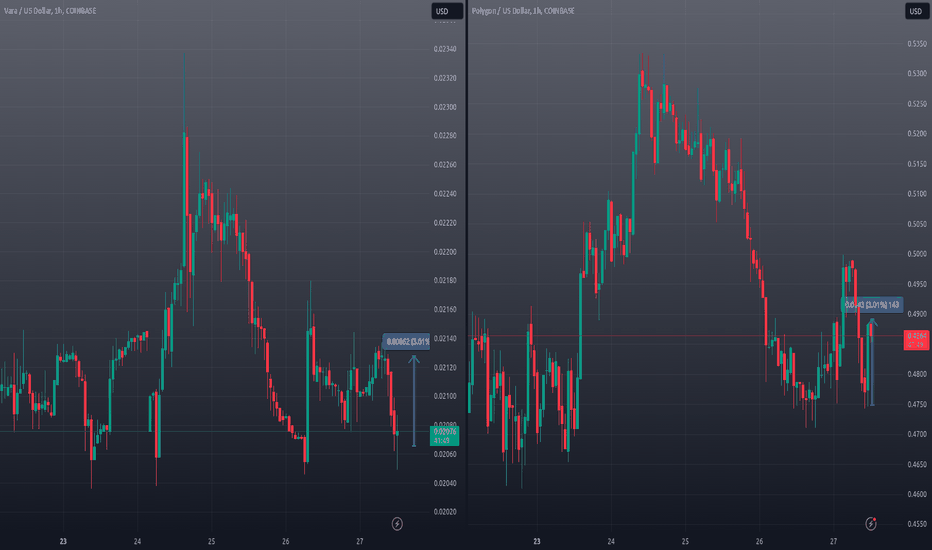932x550 pixels.
Task: Click the 0.4550 price axis value
Action: [917, 525]
